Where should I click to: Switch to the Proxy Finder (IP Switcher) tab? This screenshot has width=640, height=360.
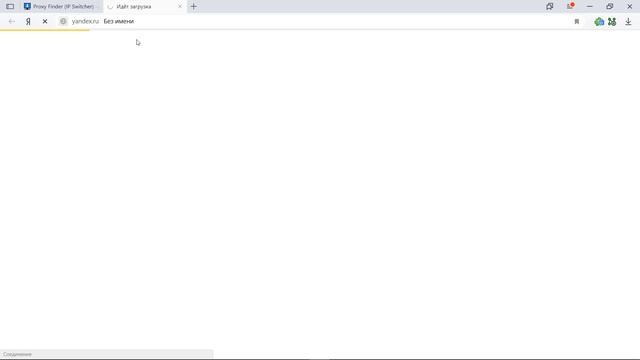(60, 7)
